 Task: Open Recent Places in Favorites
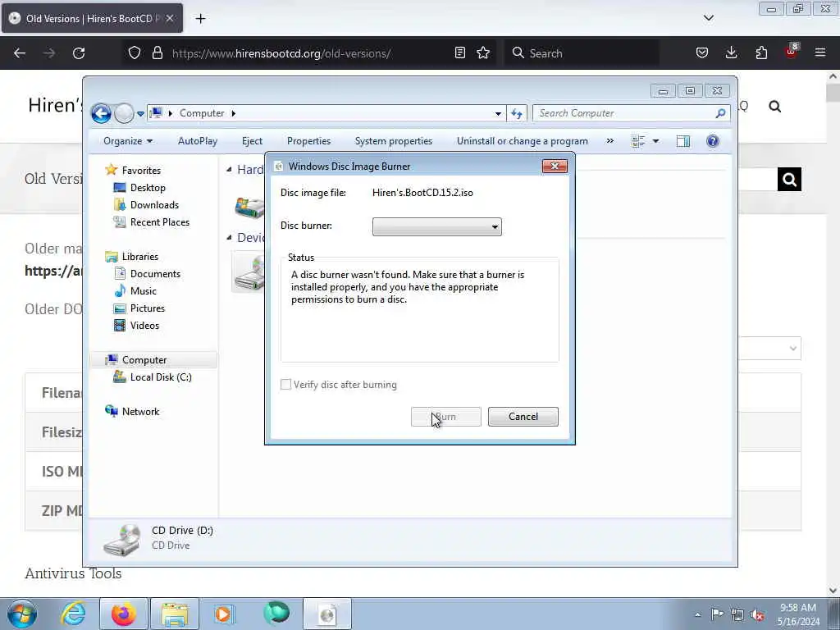pyautogui.click(x=160, y=221)
